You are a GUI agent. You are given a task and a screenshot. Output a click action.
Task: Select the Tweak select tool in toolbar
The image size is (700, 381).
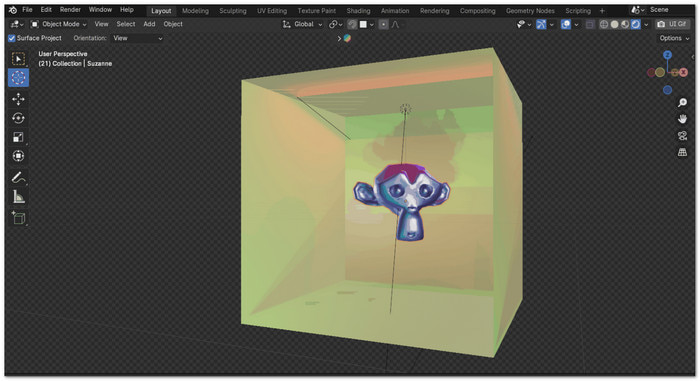18,59
